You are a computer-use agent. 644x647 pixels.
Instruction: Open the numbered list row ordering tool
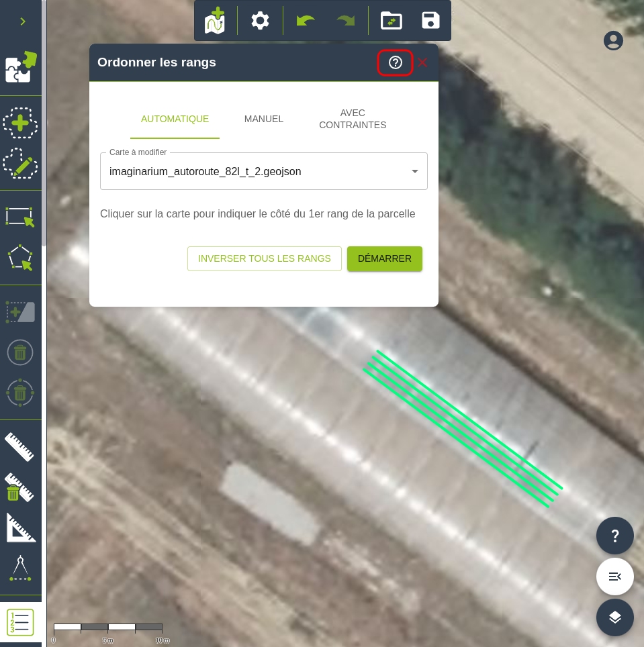[20, 622]
